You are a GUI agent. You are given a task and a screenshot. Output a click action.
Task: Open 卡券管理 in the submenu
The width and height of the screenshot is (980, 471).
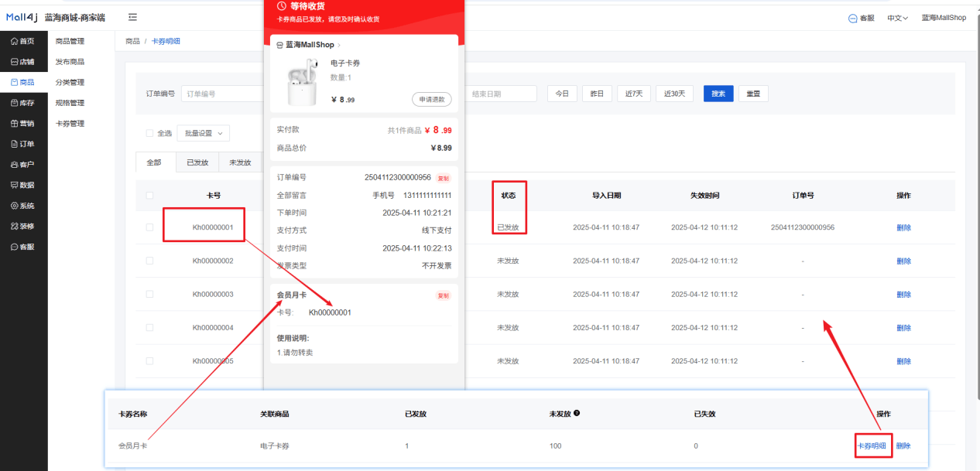point(70,124)
